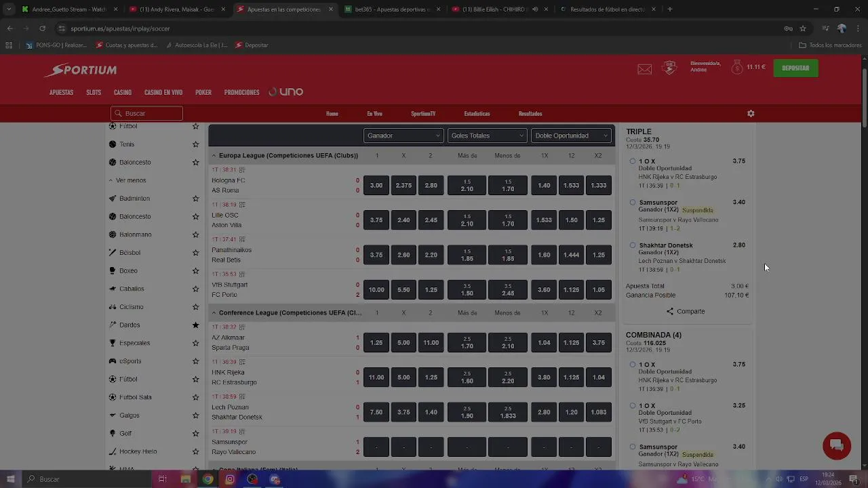Click the Béisbol sport icon
Screen dimensions: 868x488
coord(113,253)
